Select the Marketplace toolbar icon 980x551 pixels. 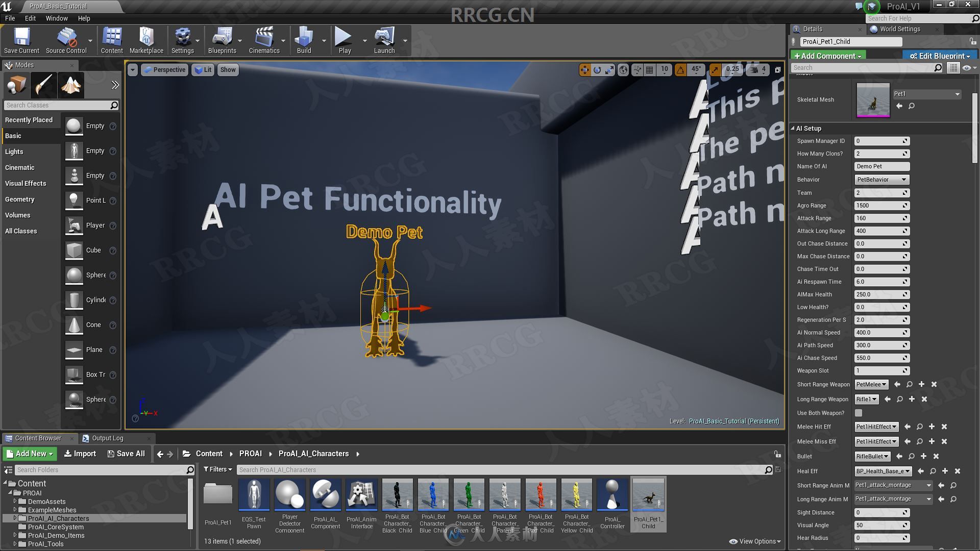point(146,40)
